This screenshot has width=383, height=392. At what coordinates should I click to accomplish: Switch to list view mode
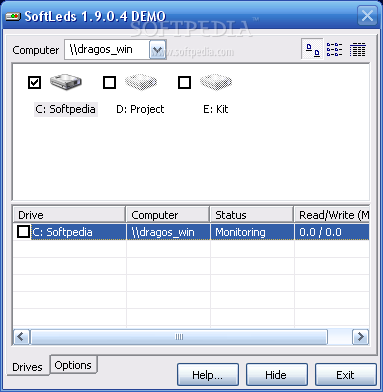click(x=334, y=50)
